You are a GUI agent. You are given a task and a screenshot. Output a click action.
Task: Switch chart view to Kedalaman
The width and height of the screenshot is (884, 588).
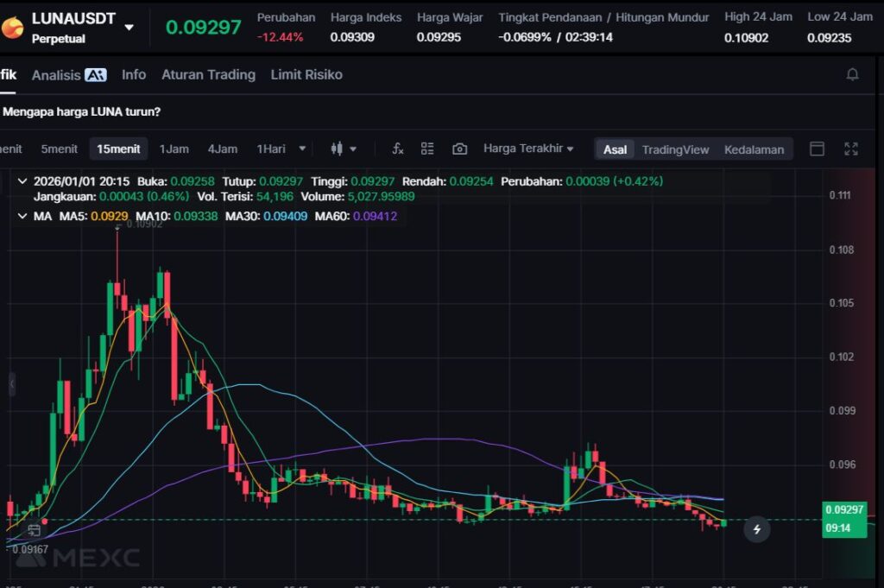[x=754, y=149]
